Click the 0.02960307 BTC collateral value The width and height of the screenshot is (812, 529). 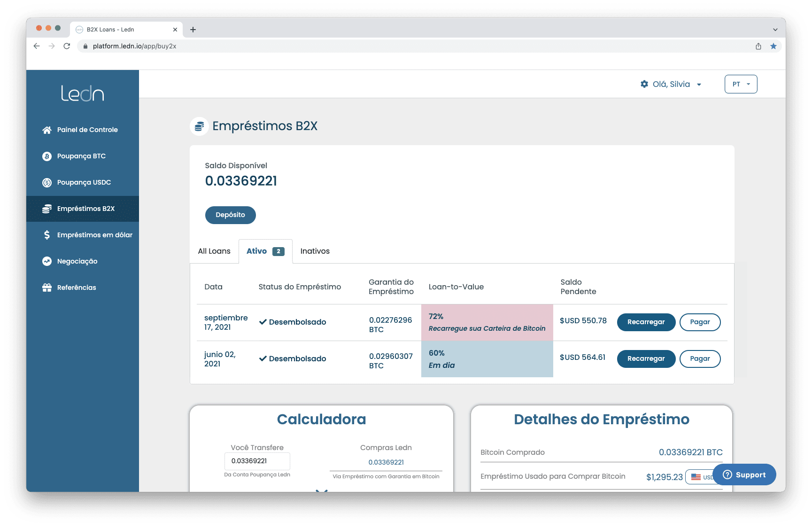pyautogui.click(x=391, y=361)
